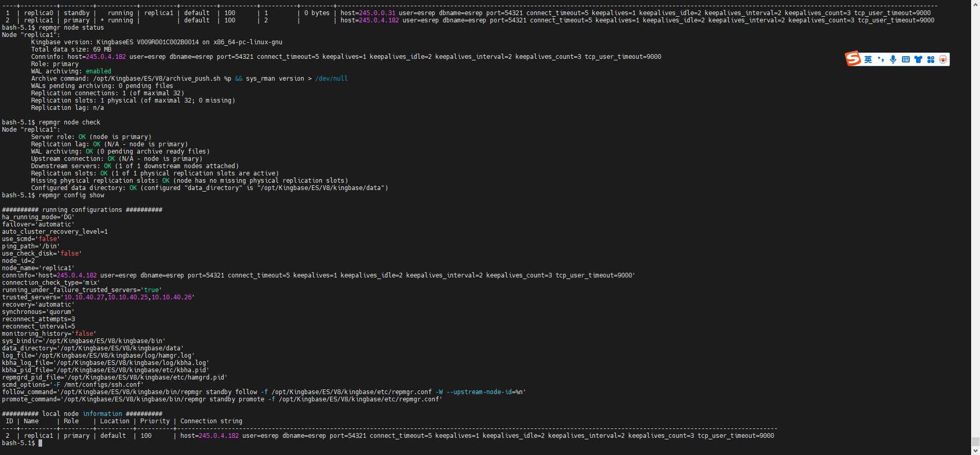This screenshot has width=980, height=455.
Task: Click the failover='automatic' setting
Action: click(x=38, y=224)
